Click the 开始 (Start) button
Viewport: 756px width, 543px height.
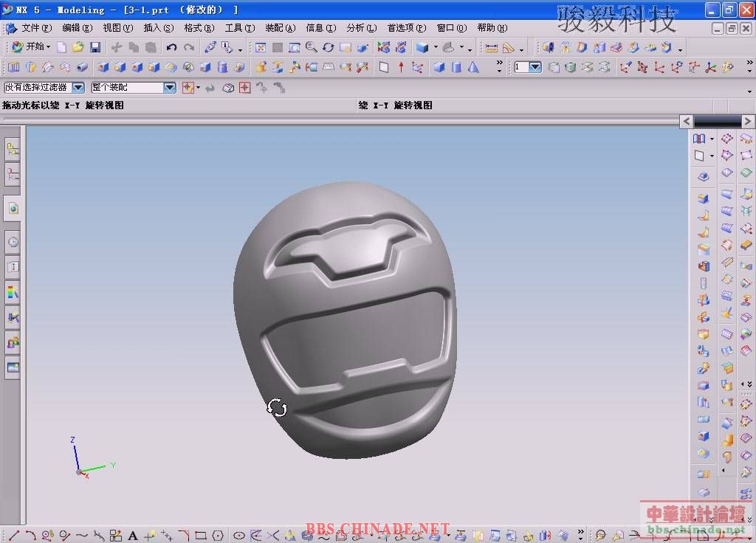[31, 46]
